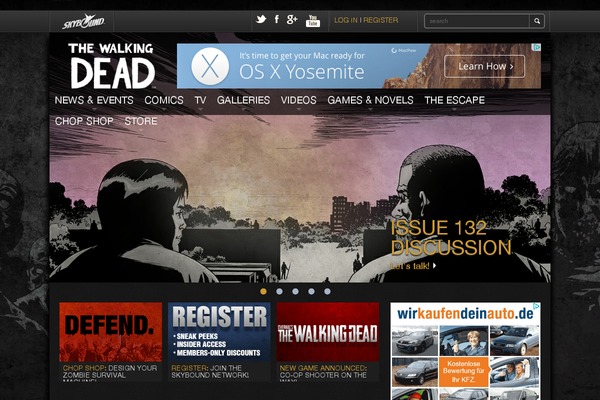Click the OS X logo in the banner
The height and width of the screenshot is (400, 600).
tap(210, 66)
